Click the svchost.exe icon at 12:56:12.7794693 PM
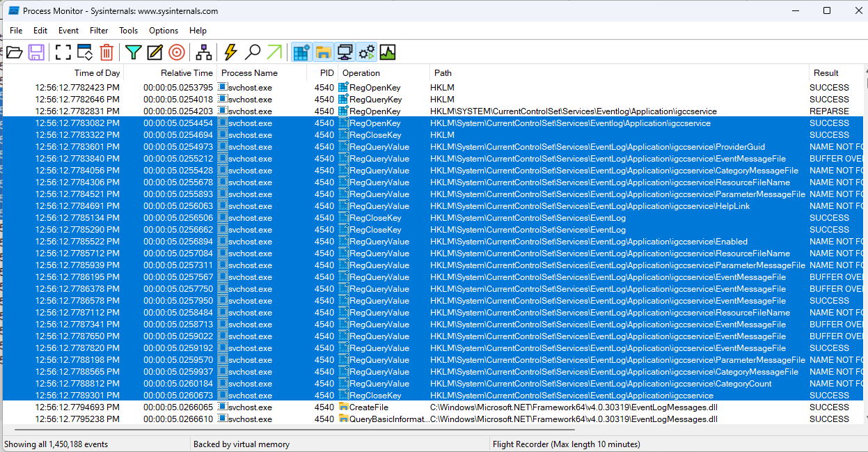868x452 pixels. (223, 407)
